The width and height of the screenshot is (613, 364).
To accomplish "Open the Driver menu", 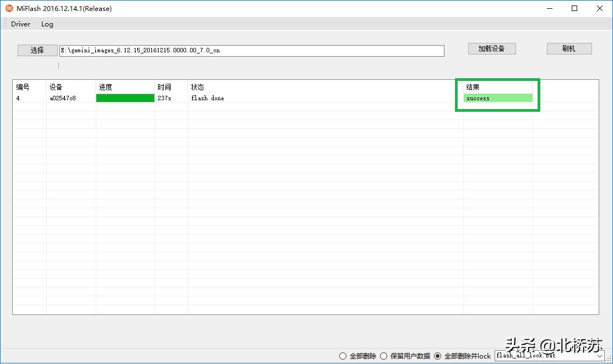I will [20, 24].
